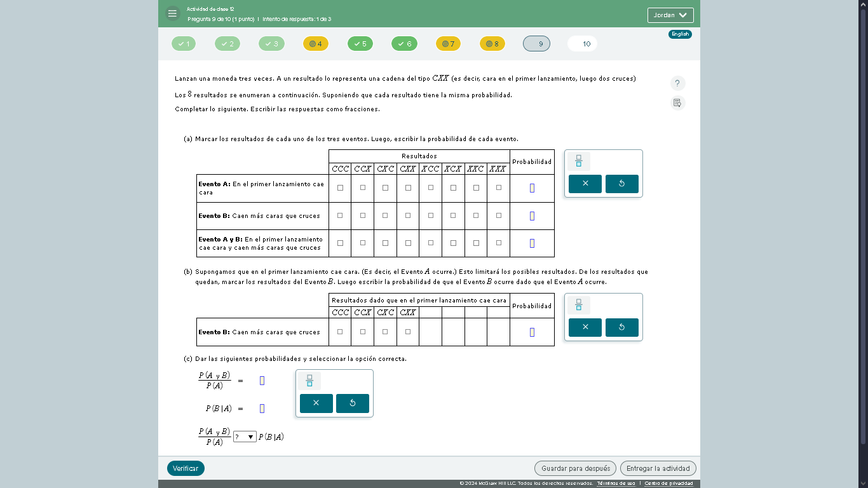This screenshot has width=868, height=488.
Task: Click Evento A y B probability input
Action: [532, 243]
